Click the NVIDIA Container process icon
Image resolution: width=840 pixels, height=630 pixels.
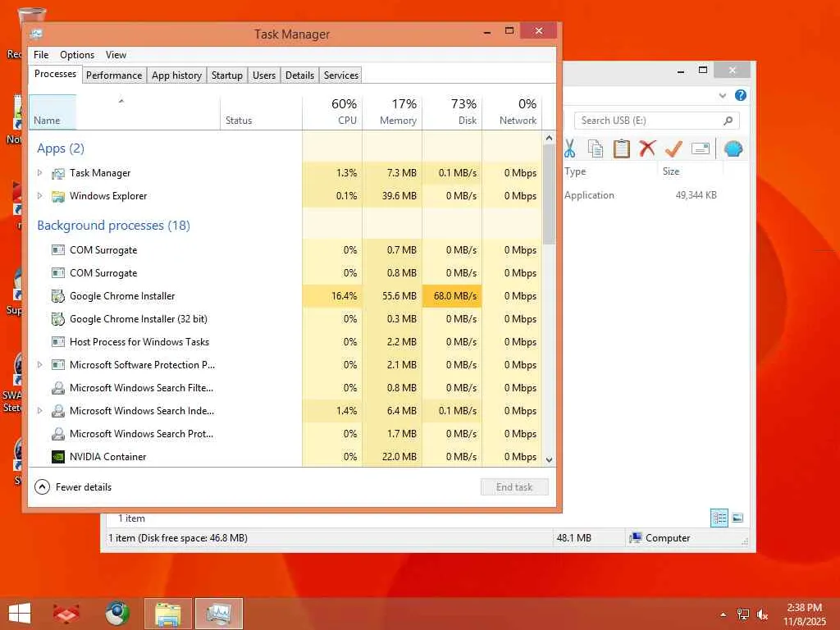(58, 456)
